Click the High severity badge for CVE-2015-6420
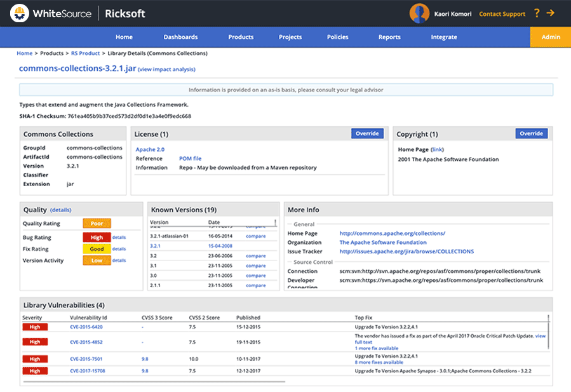 point(35,327)
